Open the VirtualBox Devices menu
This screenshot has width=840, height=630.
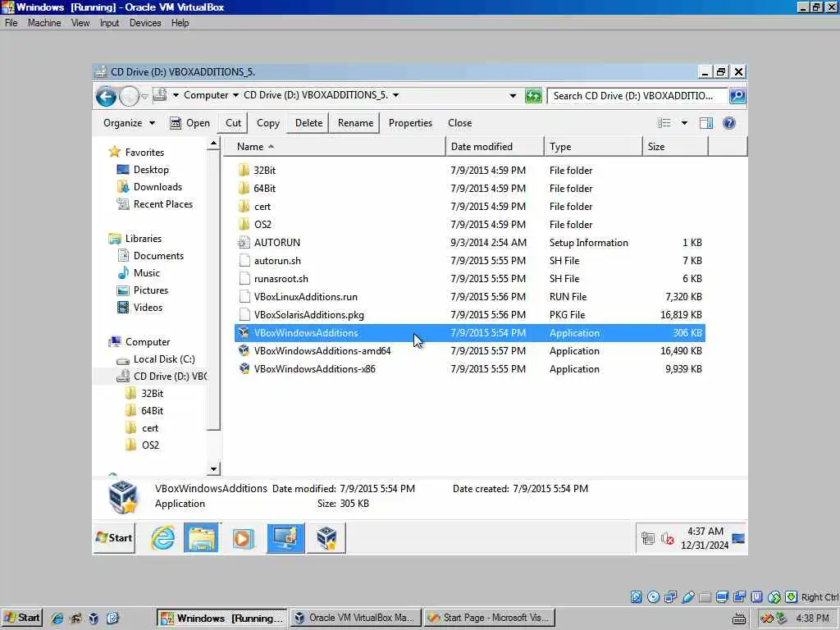tap(145, 23)
